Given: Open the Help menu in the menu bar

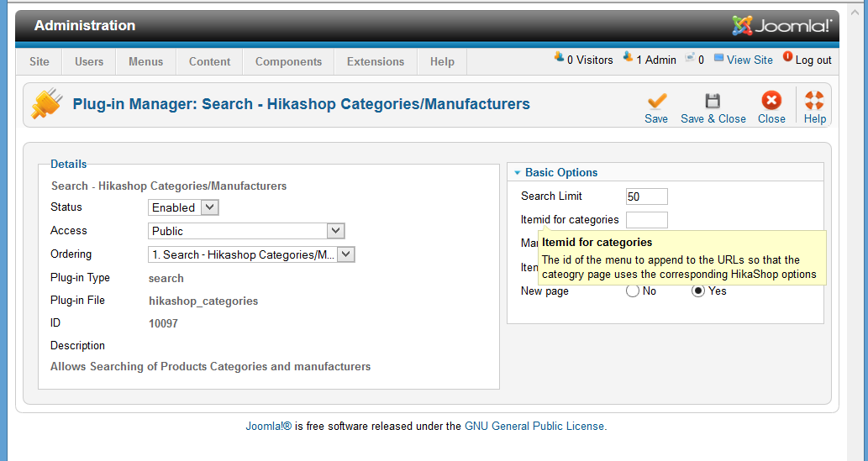Looking at the screenshot, I should (442, 61).
